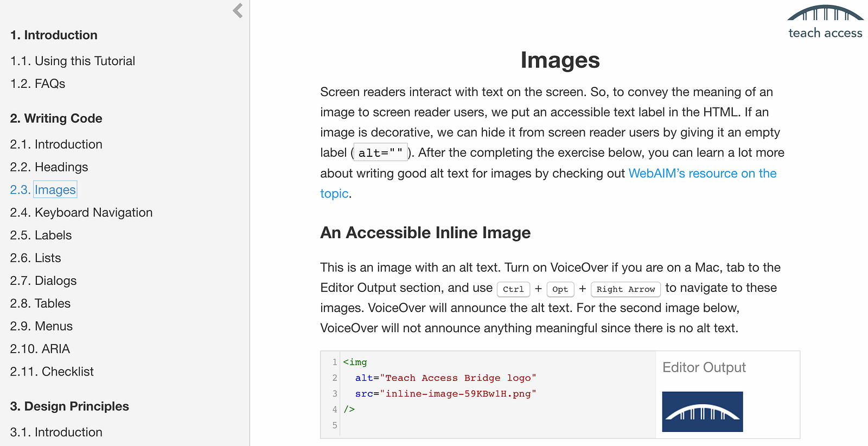868x446 pixels.
Task: Click into the code editor alt text line
Action: (445, 378)
